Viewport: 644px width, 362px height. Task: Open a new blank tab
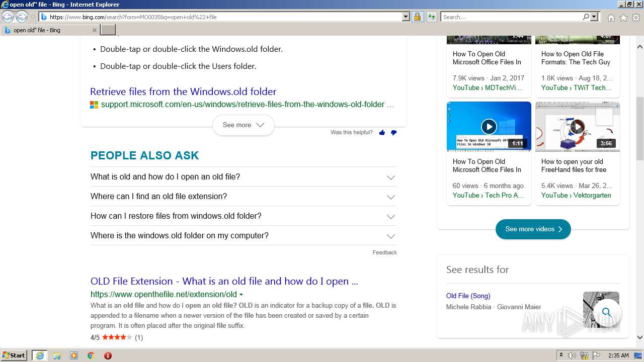pos(108,30)
